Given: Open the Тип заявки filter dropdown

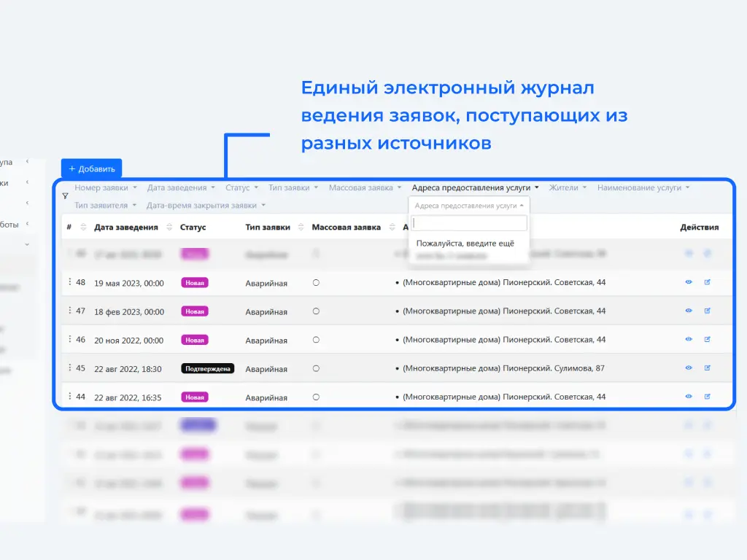Looking at the screenshot, I should tap(293, 187).
